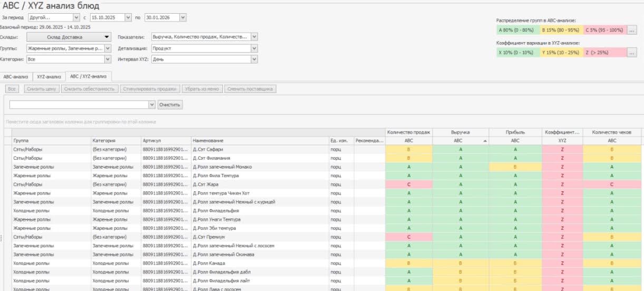
Task: Select the row 'Д.Ролл запеченный Окинава'
Action: [326, 255]
